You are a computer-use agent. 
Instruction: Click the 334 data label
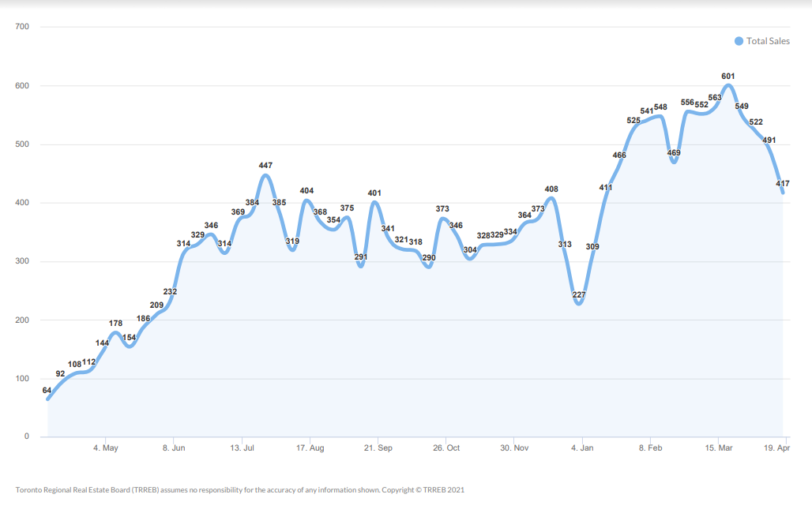coord(510,231)
